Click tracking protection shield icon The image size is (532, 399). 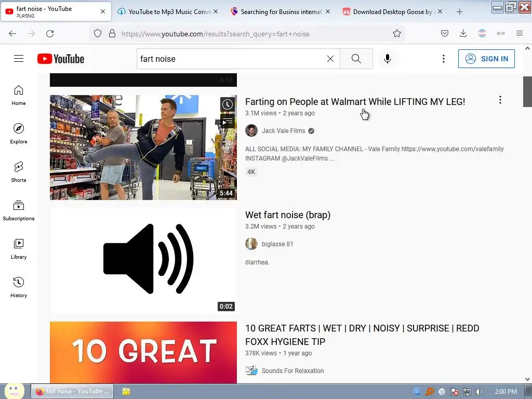click(98, 34)
